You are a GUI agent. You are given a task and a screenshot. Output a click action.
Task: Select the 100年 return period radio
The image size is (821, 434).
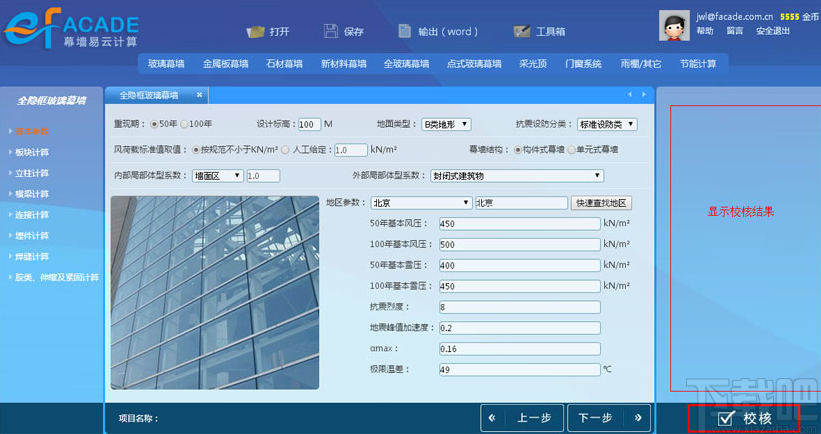[x=184, y=124]
